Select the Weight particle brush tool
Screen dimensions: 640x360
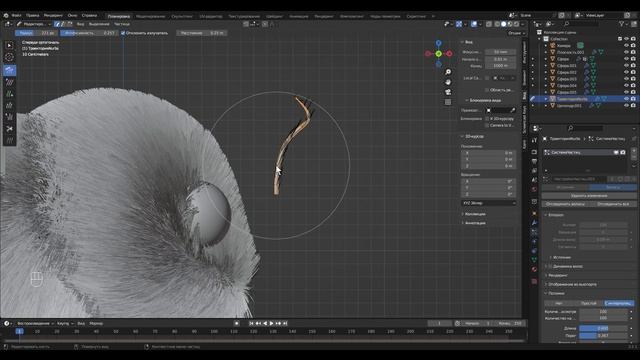tap(9, 140)
